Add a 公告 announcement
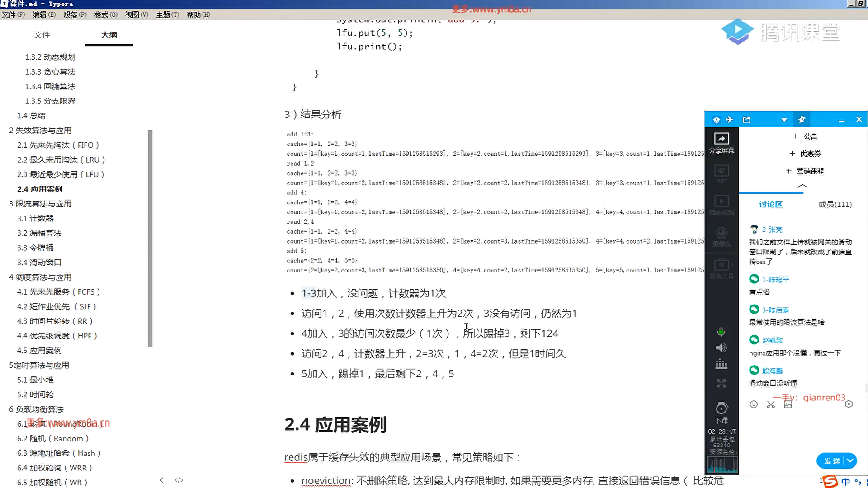The width and height of the screenshot is (868, 488). (x=805, y=136)
